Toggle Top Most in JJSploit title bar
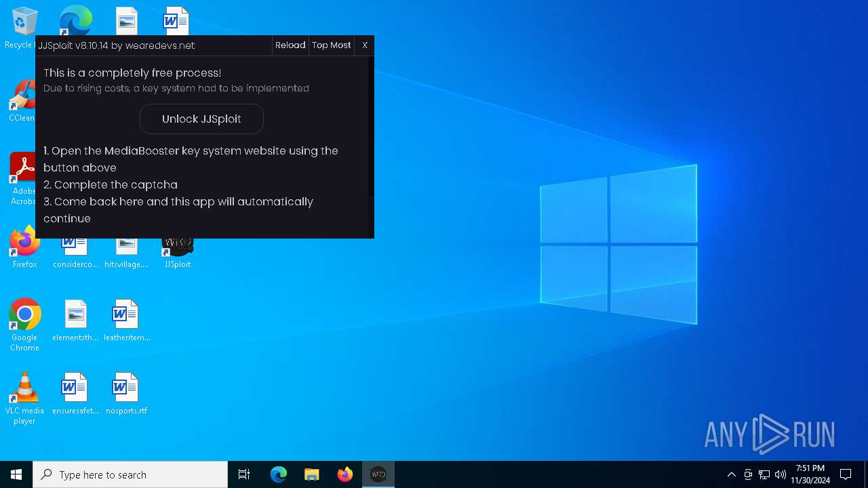Viewport: 868px width, 488px height. click(332, 45)
